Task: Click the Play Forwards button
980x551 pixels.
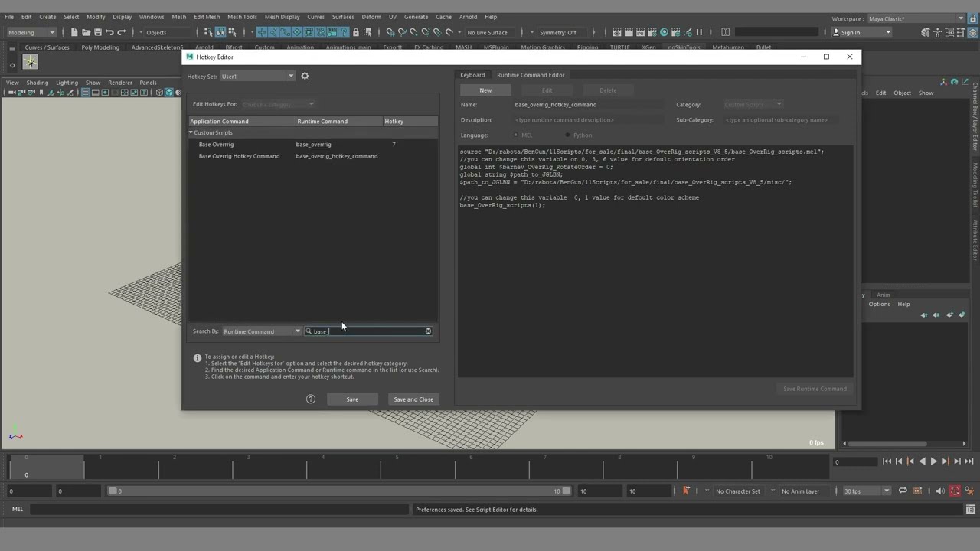Action: click(933, 461)
